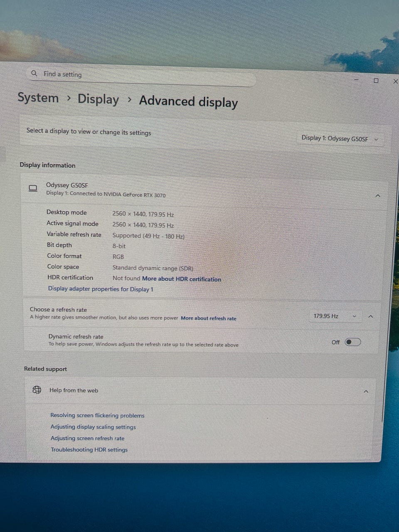Screen dimensions: 399x532
Task: Click the 8-bit Bit depth value
Action: tap(119, 246)
